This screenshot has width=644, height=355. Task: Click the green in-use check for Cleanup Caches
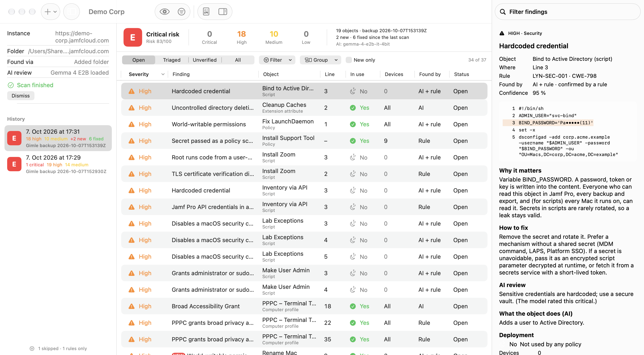[x=353, y=108]
